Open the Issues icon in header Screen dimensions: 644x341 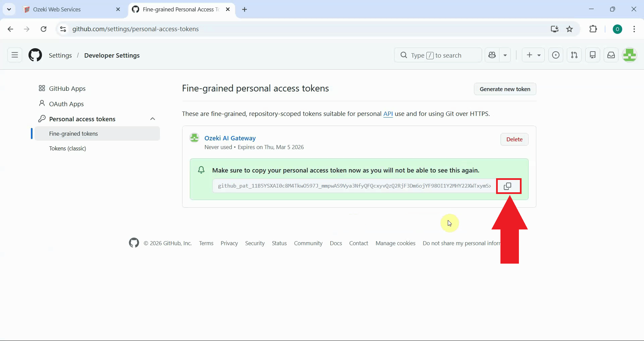555,55
